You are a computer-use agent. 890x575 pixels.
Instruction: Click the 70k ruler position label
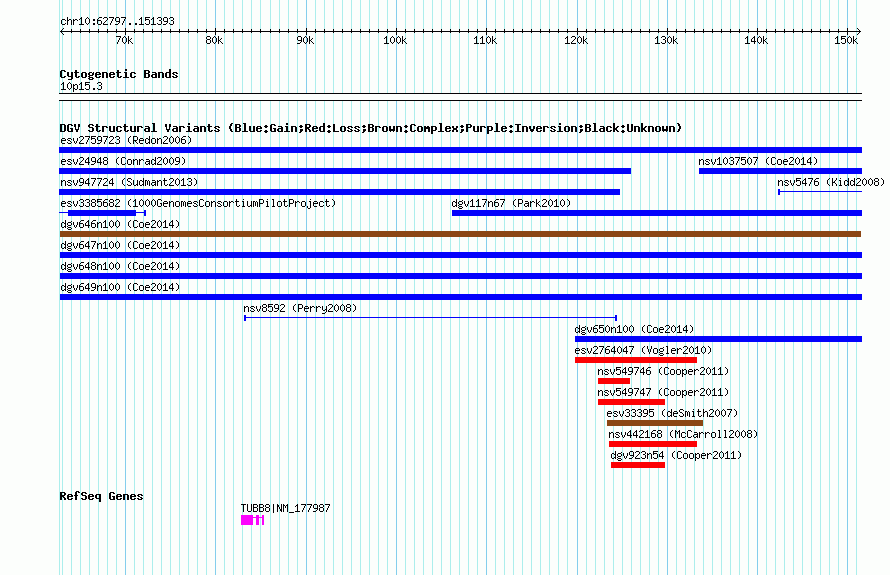tap(124, 40)
